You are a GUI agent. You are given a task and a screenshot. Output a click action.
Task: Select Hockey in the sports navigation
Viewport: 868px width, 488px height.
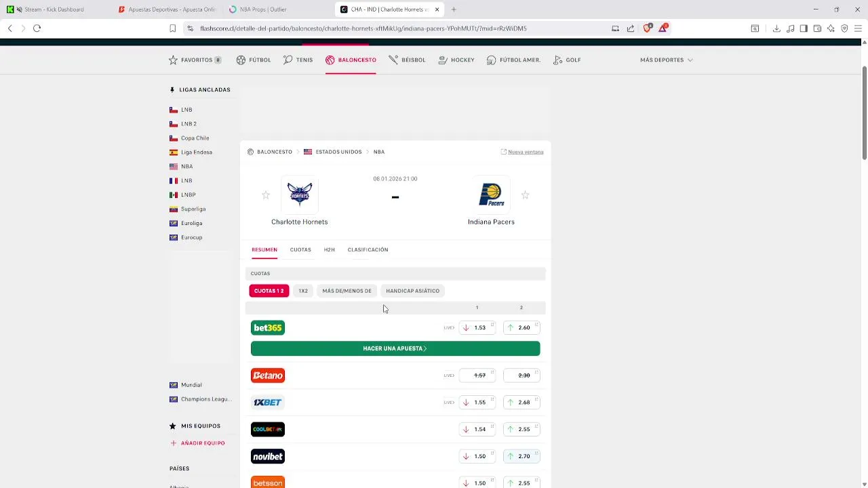click(x=456, y=60)
